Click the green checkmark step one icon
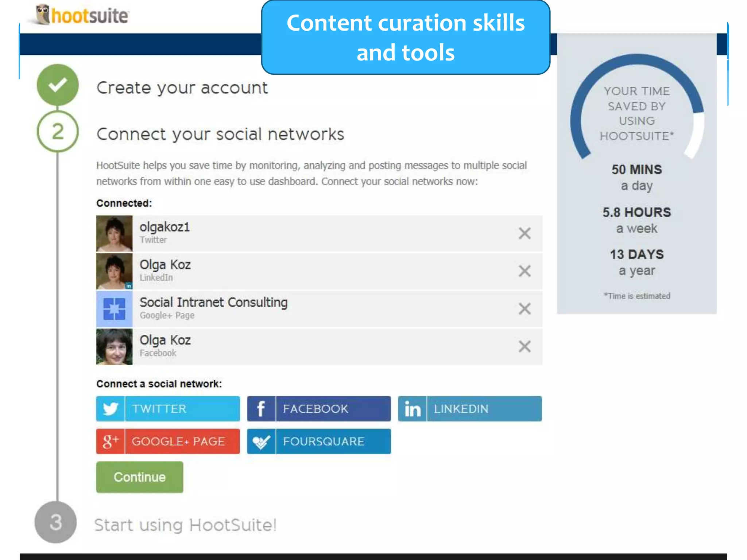747x560 pixels. pyautogui.click(x=58, y=85)
